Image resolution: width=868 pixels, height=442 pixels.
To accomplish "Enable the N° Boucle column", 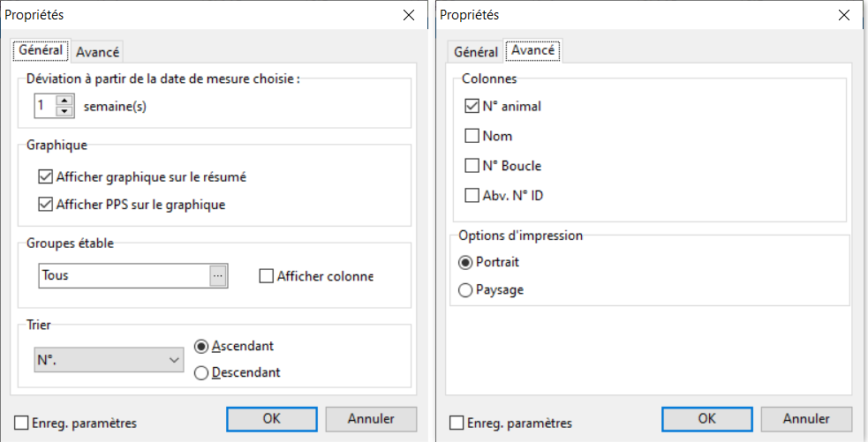I will [472, 165].
